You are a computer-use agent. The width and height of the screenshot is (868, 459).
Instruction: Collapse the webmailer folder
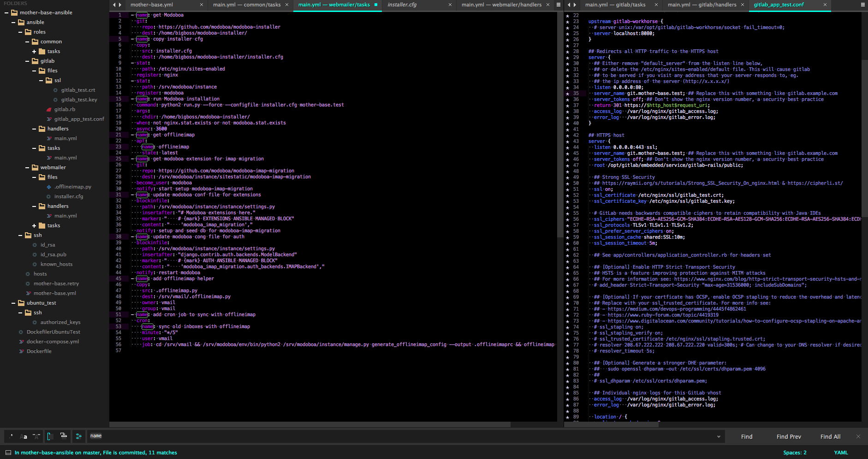(27, 167)
